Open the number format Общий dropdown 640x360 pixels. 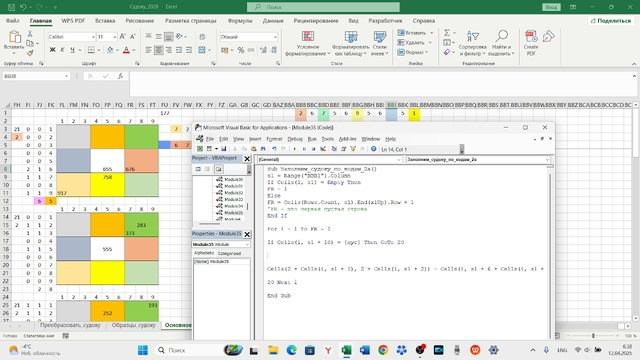coord(276,37)
